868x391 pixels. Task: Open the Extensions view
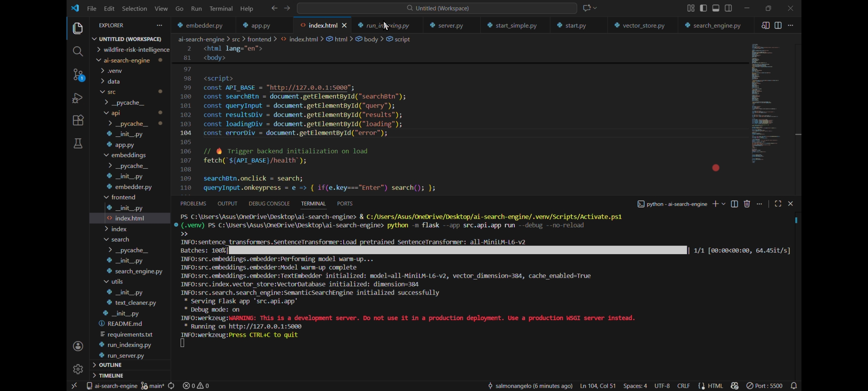pyautogui.click(x=78, y=120)
